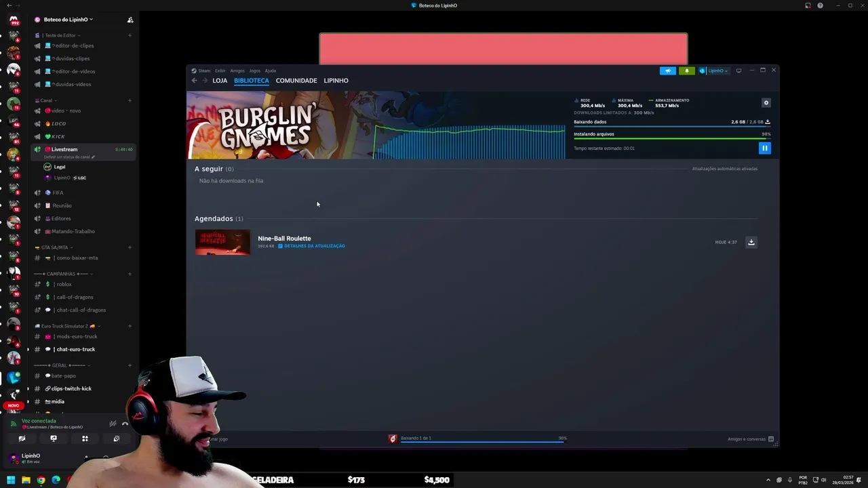Screen dimensions: 868x488
Task: Pause the Burglin' Gnomes download in Steam
Action: tap(764, 148)
